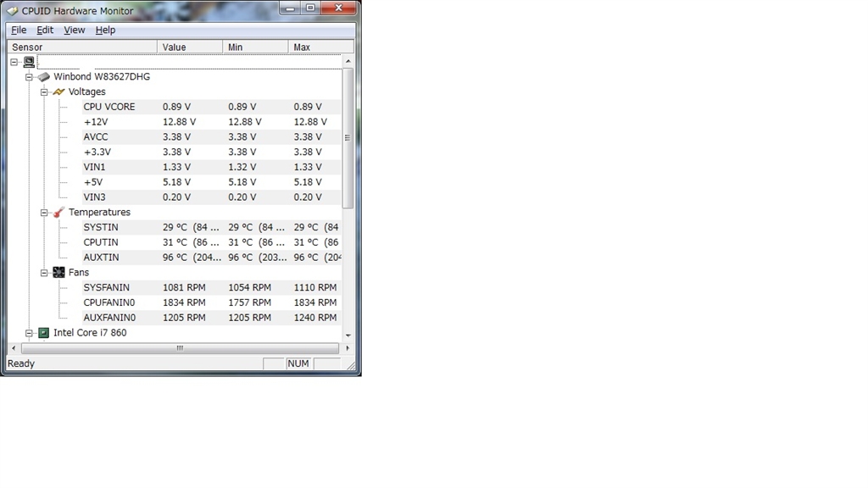Click the Temperatures thermometer icon
The width and height of the screenshot is (868, 488).
coord(58,213)
